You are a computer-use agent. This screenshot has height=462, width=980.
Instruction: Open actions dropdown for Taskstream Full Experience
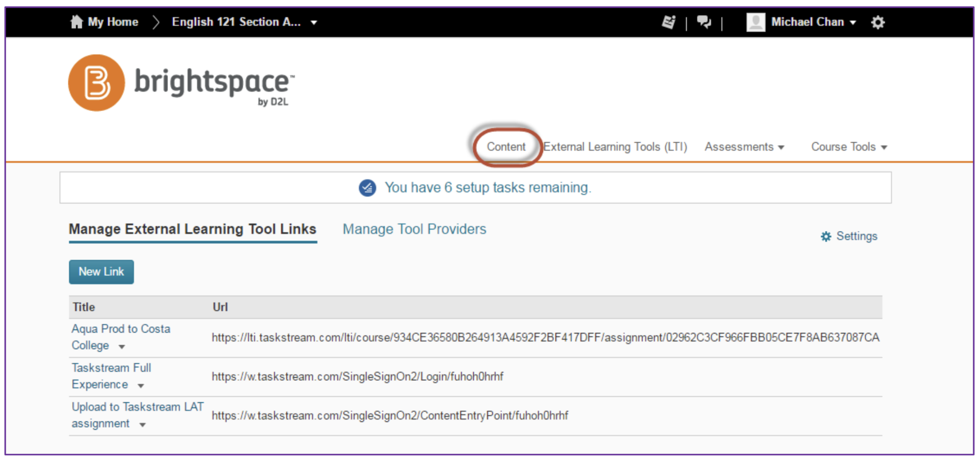click(140, 386)
